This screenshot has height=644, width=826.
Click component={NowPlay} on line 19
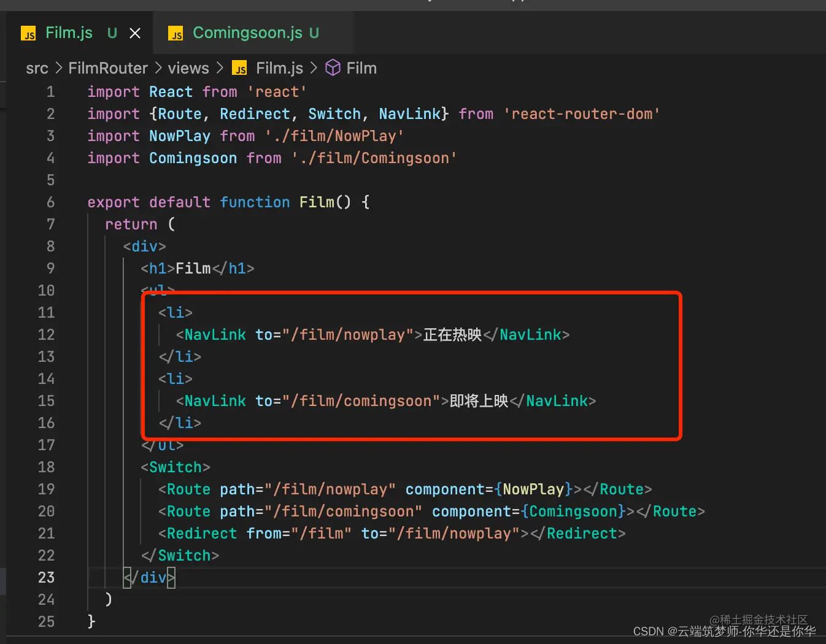[489, 489]
